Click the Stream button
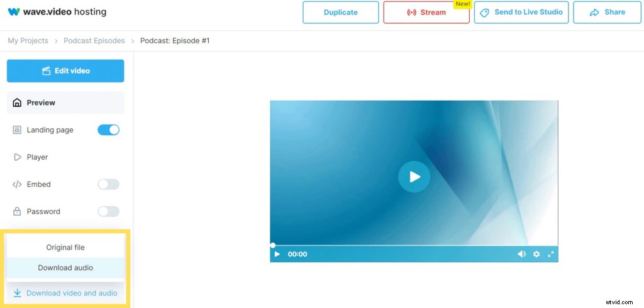 click(x=426, y=13)
